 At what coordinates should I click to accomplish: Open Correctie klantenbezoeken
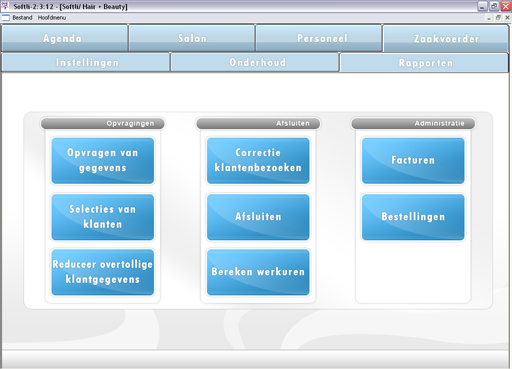click(x=258, y=161)
